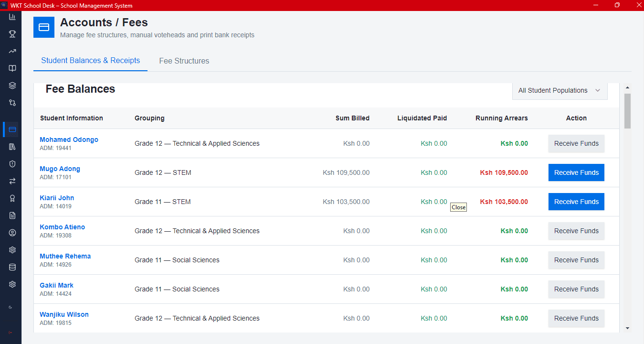644x344 pixels.
Task: Open the library books sidebar icon
Action: coord(12,146)
